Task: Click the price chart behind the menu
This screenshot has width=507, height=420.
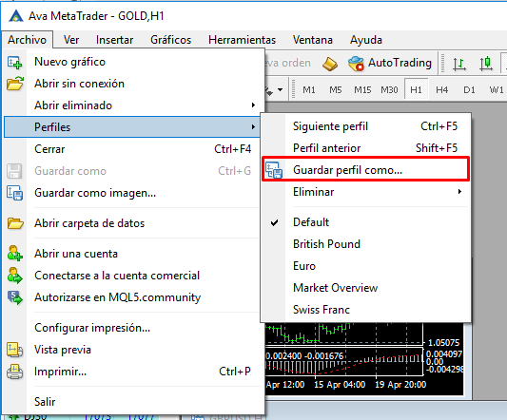Action: (344, 334)
